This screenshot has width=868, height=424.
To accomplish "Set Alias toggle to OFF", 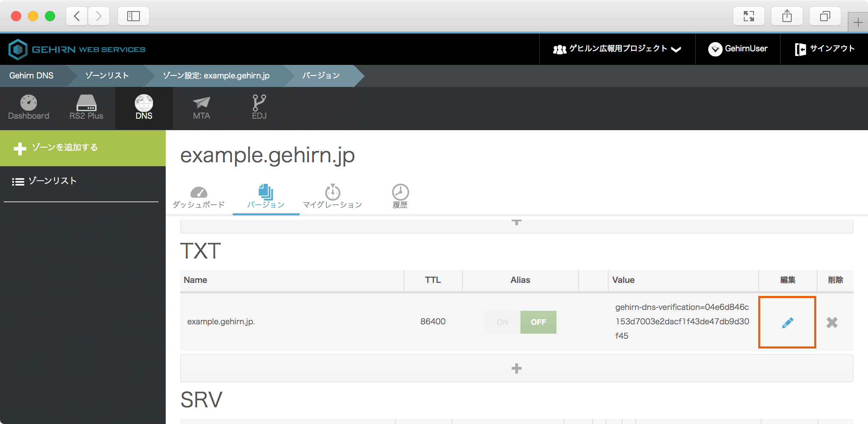I will pyautogui.click(x=538, y=322).
